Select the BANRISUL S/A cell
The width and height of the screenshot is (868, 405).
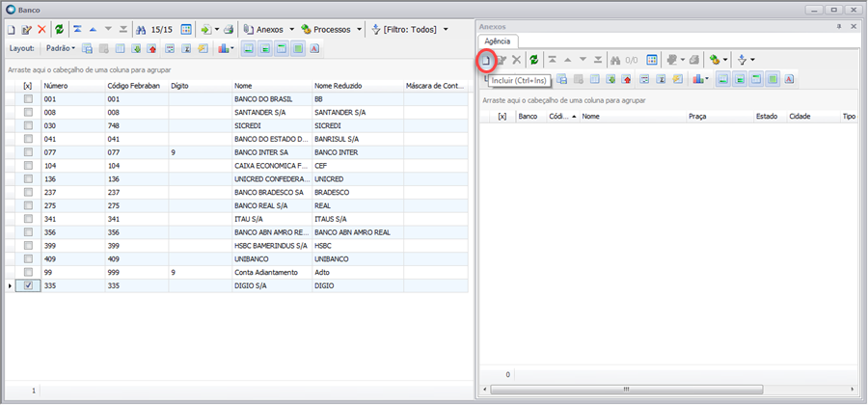(x=358, y=139)
